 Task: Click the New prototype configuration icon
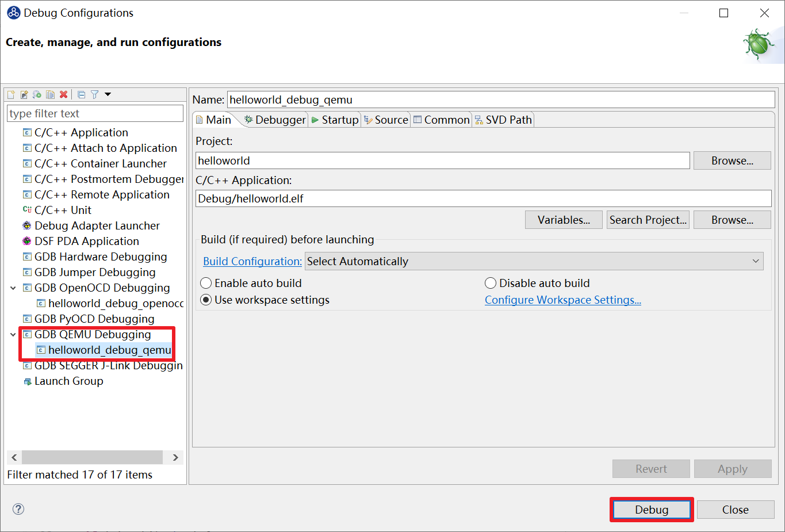tap(24, 94)
